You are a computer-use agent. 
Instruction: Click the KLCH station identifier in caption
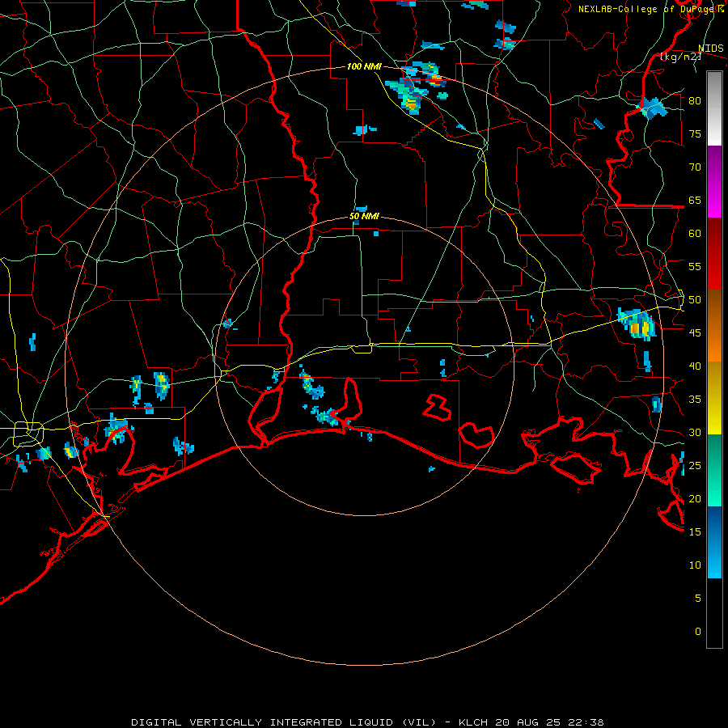tap(473, 722)
